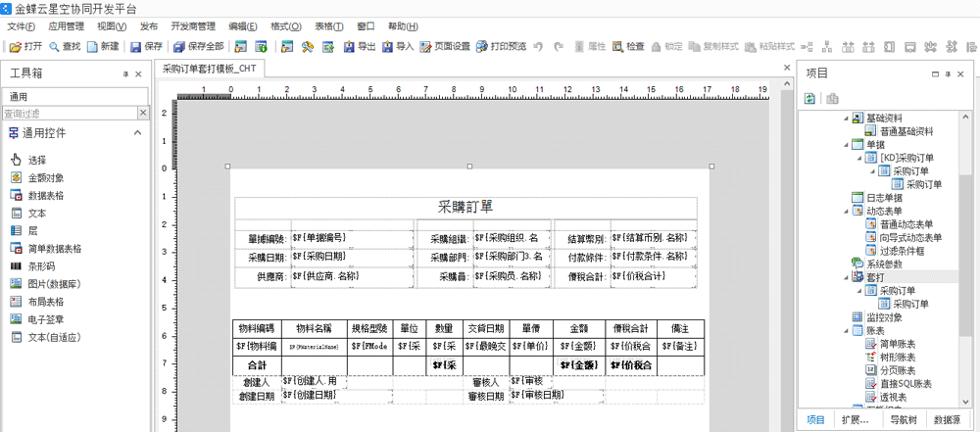
Task: Open the 发布 menu
Action: (149, 26)
